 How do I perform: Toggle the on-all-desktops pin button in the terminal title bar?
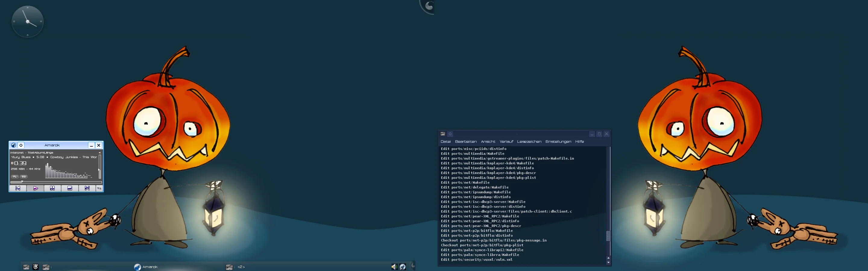click(x=450, y=134)
